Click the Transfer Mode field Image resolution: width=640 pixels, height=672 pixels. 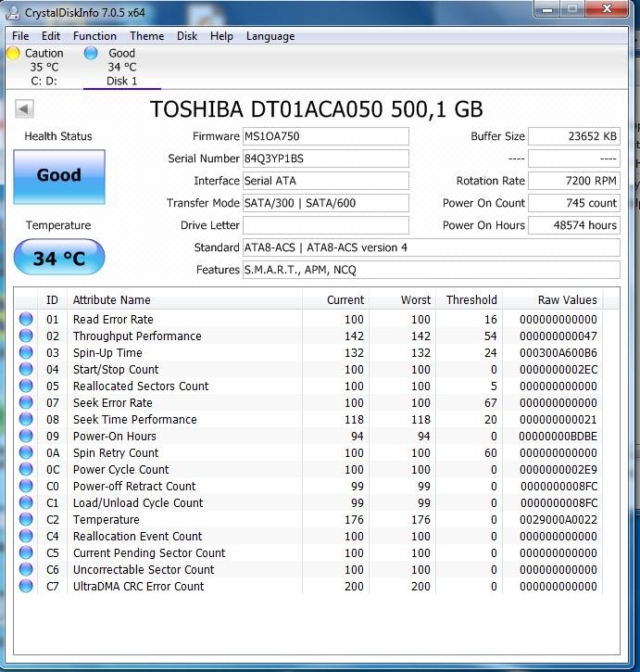coord(326,203)
